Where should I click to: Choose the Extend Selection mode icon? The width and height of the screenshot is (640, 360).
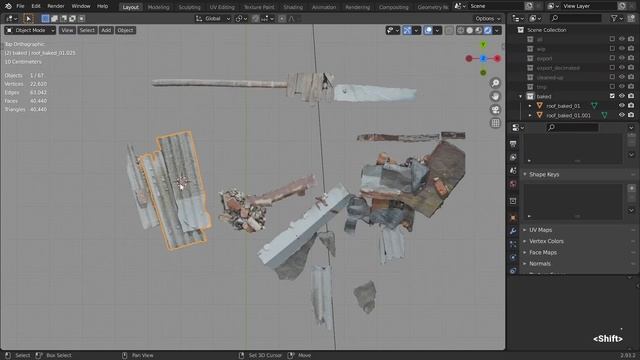pos(54,18)
